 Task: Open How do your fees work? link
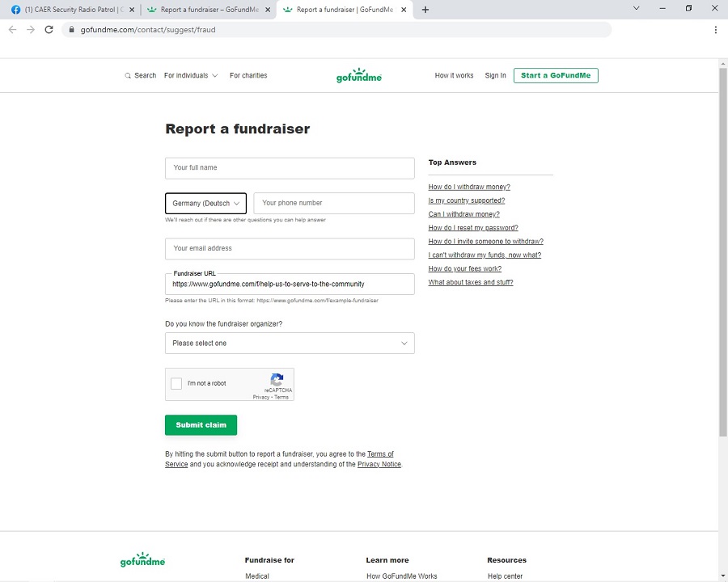[465, 268]
